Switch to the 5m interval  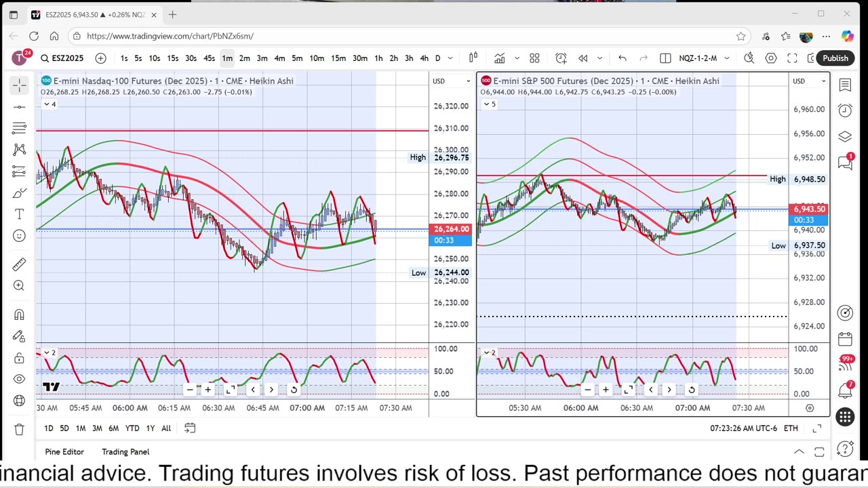(297, 58)
